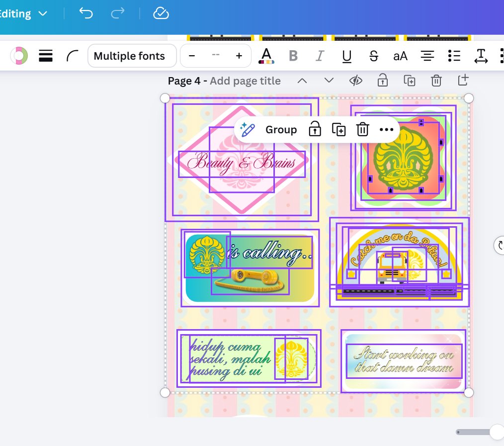Open more options three-dot menu
This screenshot has height=446, width=504.
pyautogui.click(x=386, y=130)
